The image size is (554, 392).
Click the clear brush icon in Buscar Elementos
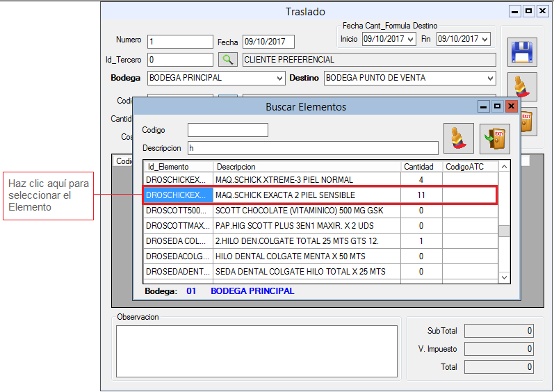[x=458, y=138]
